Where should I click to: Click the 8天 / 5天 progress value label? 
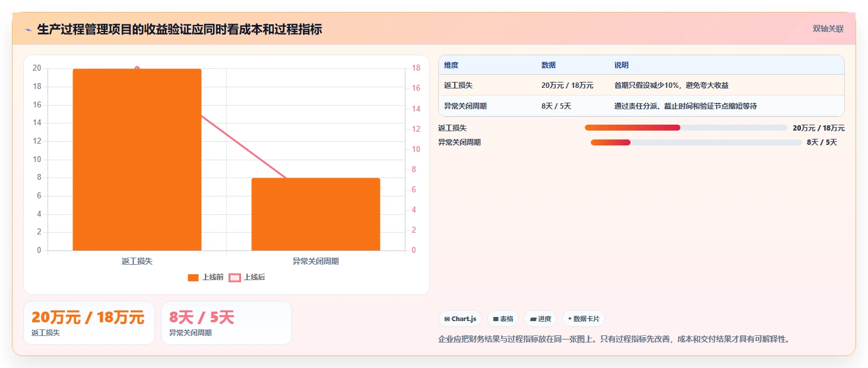pyautogui.click(x=822, y=142)
